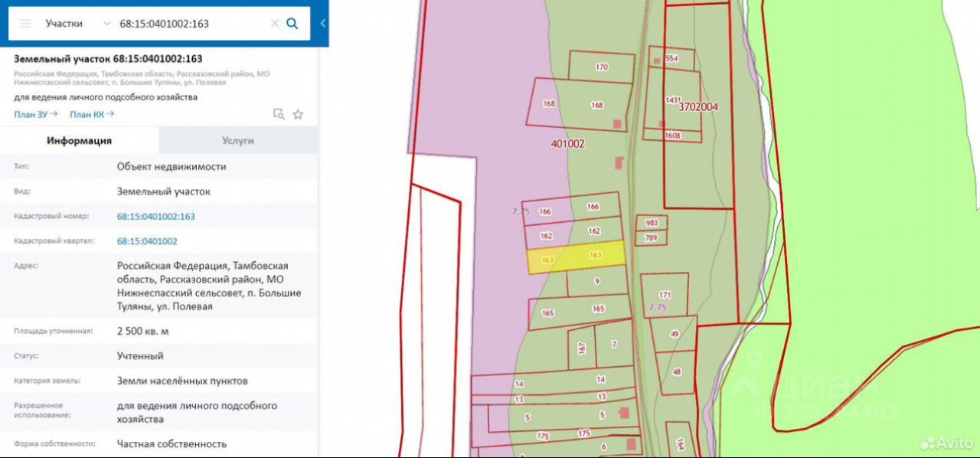Select the Кадастровый квартал field label
Screen dimensions: 980x458
coord(54,241)
